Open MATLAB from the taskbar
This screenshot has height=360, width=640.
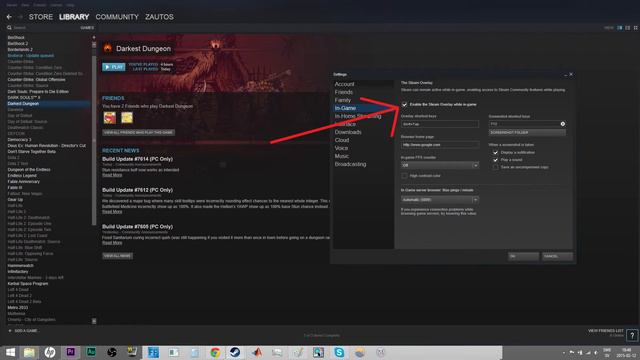256,352
